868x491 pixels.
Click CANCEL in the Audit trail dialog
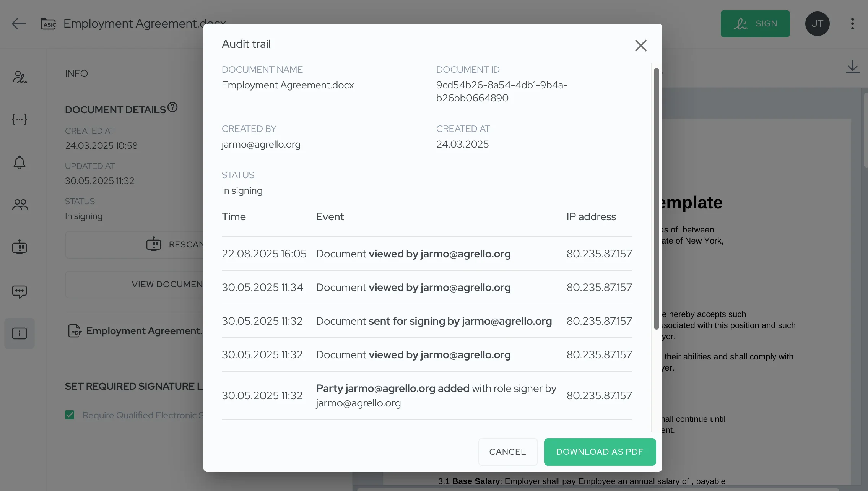tap(507, 452)
